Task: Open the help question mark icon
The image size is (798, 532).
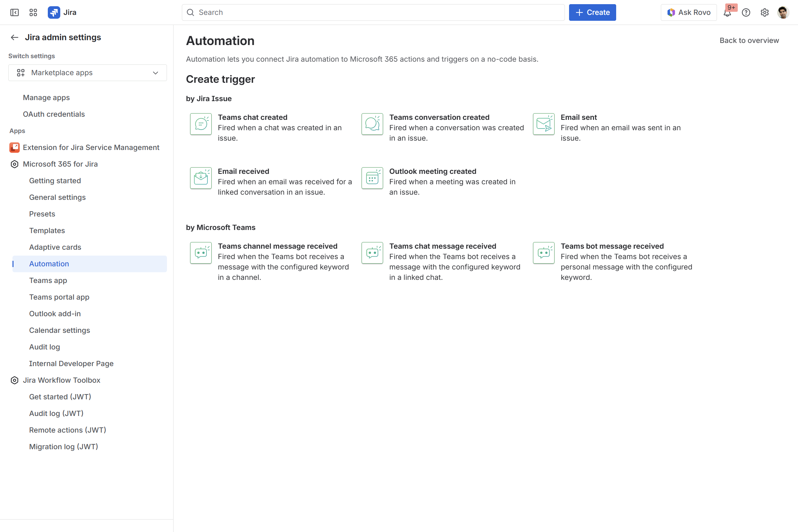Action: click(x=746, y=12)
